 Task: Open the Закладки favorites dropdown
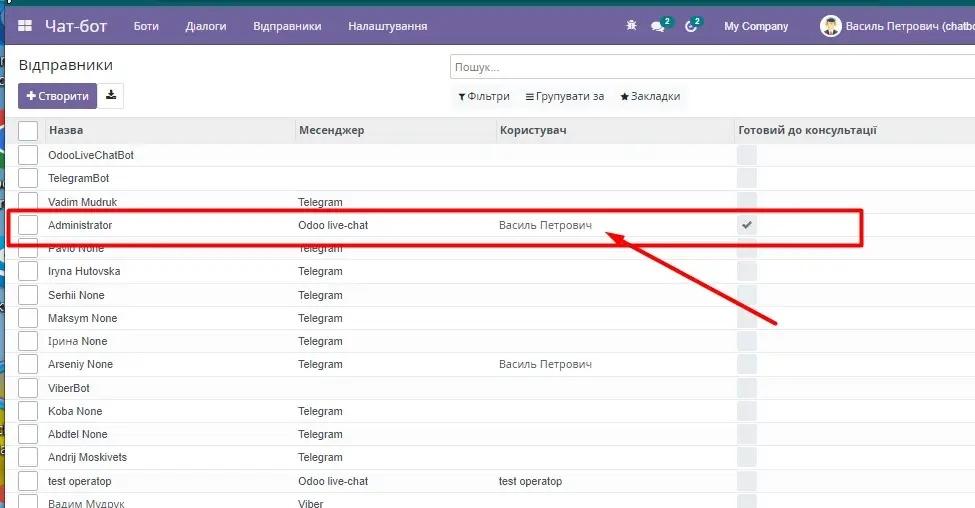pyautogui.click(x=650, y=97)
